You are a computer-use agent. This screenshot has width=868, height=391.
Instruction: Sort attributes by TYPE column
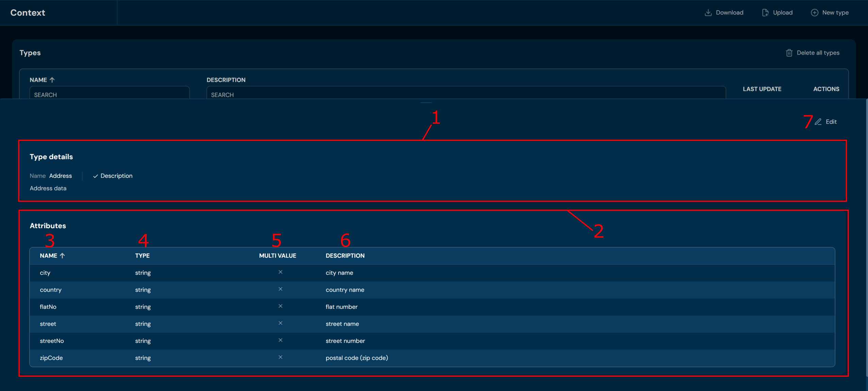(x=142, y=255)
